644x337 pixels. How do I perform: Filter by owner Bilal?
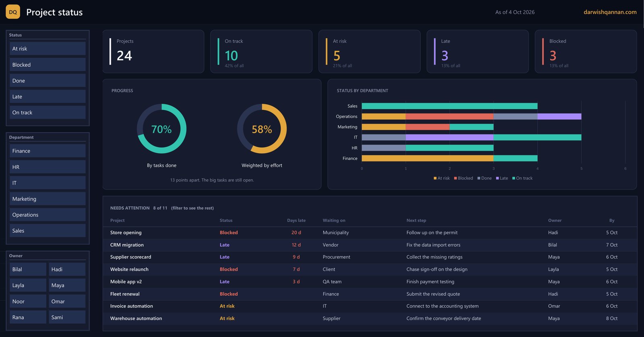[28, 269]
